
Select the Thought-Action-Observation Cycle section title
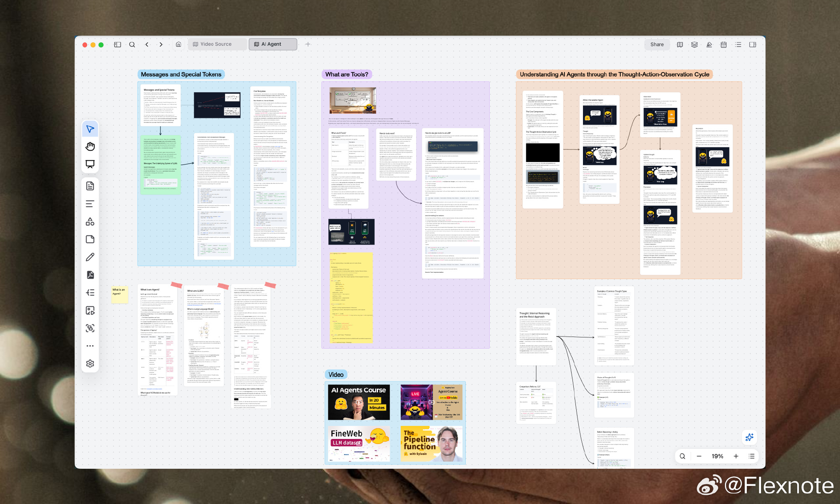pos(614,74)
